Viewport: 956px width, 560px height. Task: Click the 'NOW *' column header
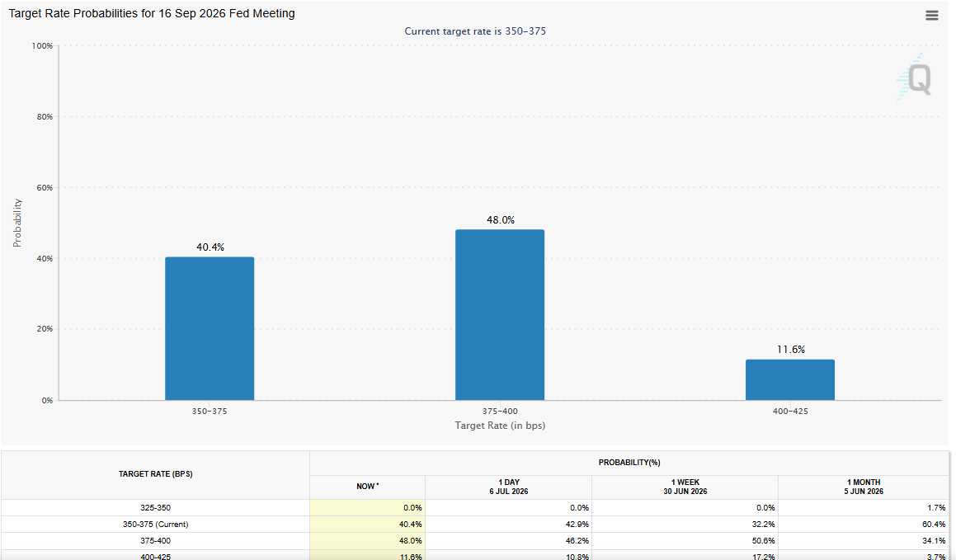368,487
